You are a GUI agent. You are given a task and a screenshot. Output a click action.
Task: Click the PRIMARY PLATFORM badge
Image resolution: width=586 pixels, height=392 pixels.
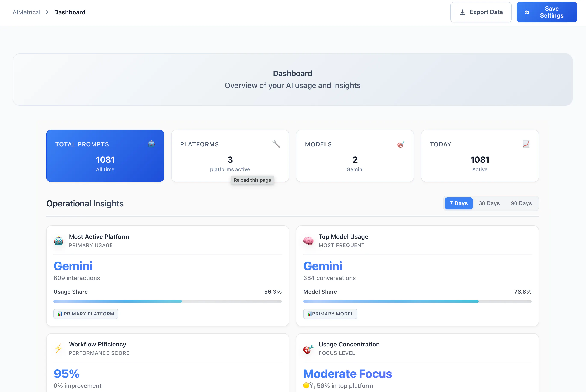86,314
